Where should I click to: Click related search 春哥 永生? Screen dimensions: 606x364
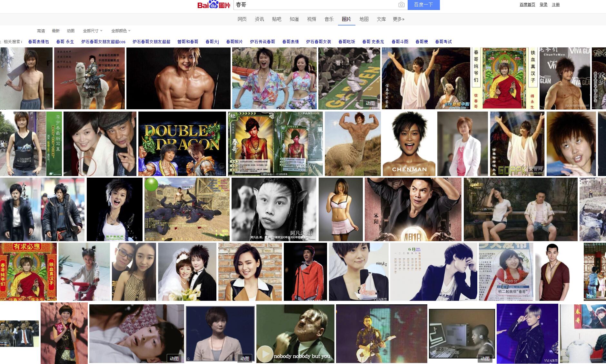point(65,42)
